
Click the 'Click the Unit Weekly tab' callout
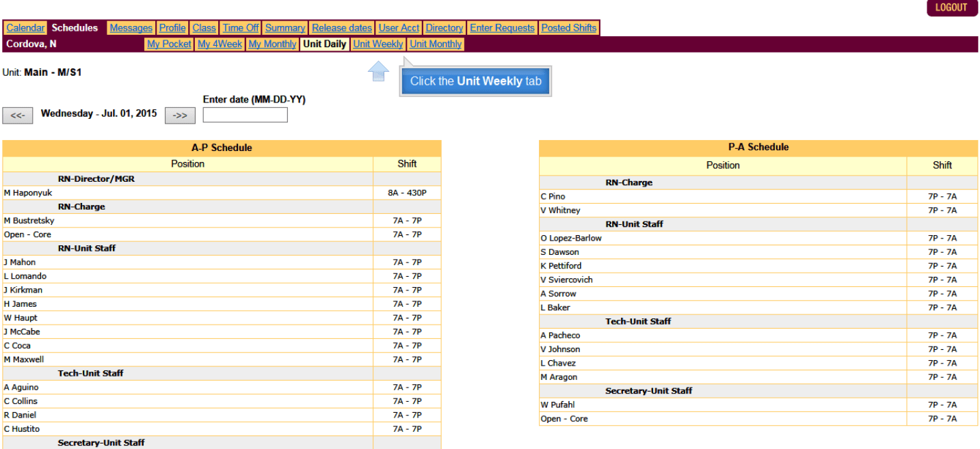click(x=475, y=81)
